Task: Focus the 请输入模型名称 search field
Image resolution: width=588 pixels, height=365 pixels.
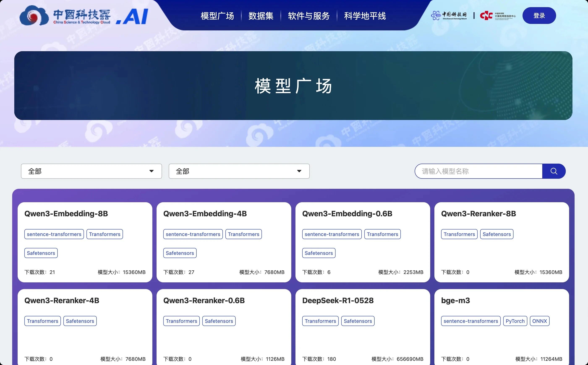Action: [479, 171]
